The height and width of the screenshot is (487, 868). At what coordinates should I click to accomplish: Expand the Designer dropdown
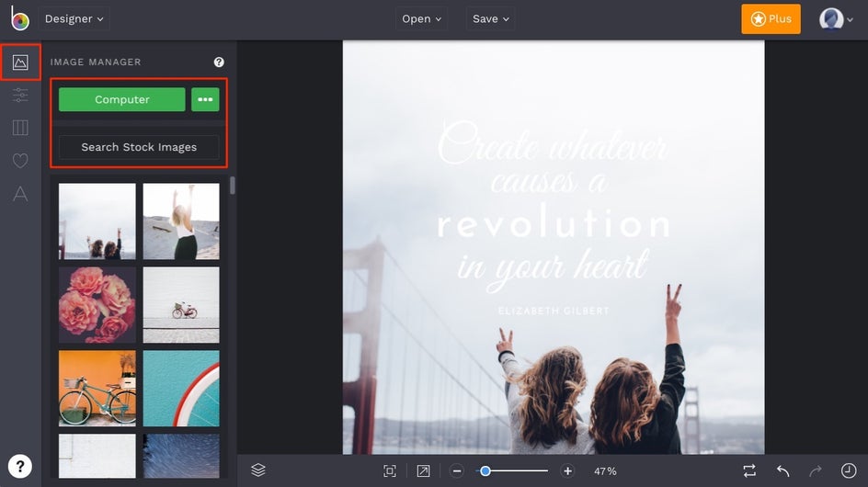coord(74,18)
